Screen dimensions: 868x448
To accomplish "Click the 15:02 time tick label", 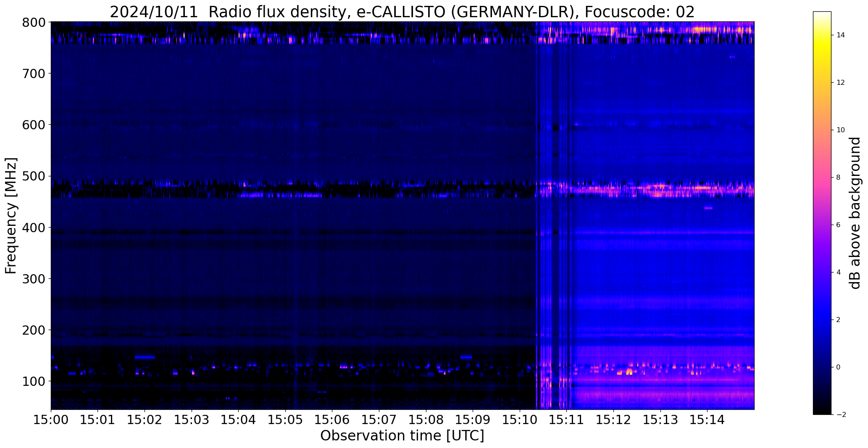I will (145, 420).
